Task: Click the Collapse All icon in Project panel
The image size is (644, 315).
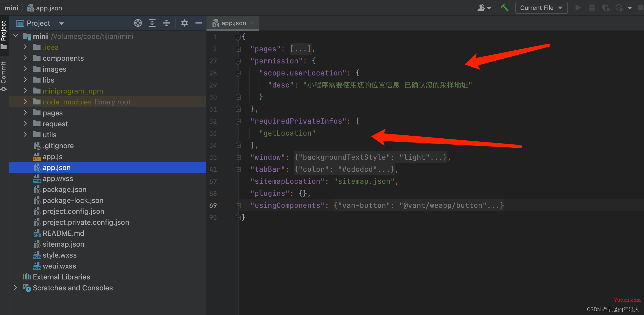Action: (x=166, y=23)
